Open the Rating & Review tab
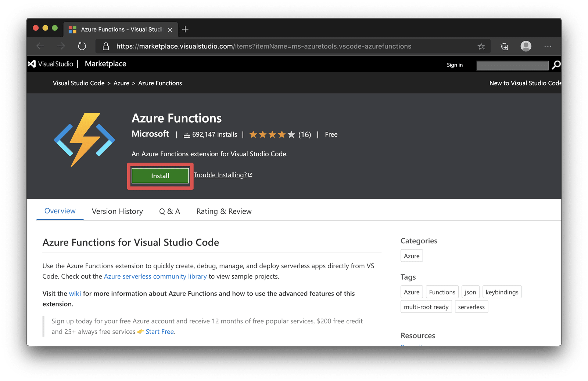This screenshot has width=588, height=381. pos(224,211)
